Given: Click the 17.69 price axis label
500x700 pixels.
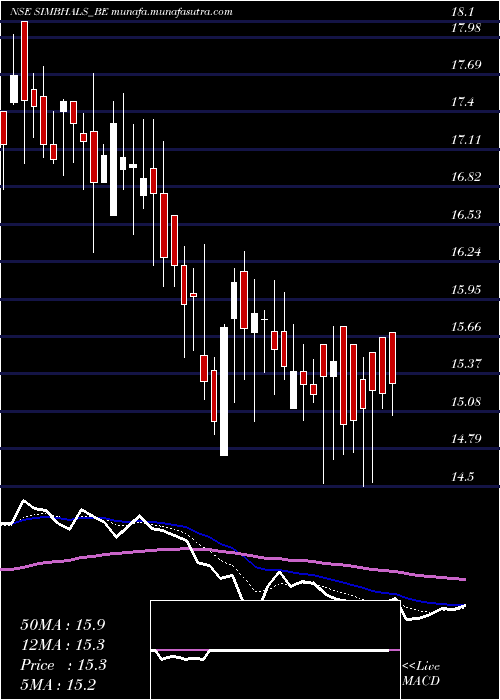Looking at the screenshot, I should click(466, 65).
